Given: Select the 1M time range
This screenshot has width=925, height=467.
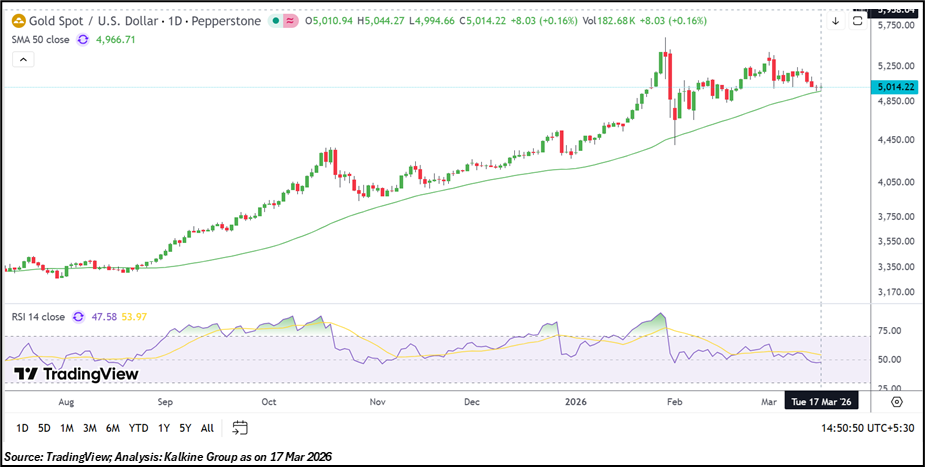Looking at the screenshot, I should (67, 428).
